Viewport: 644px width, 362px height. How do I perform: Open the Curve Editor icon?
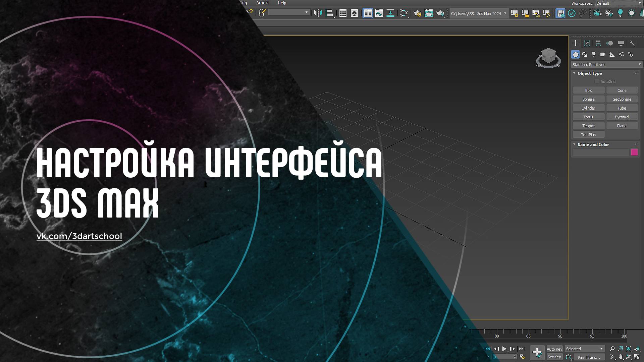point(379,13)
